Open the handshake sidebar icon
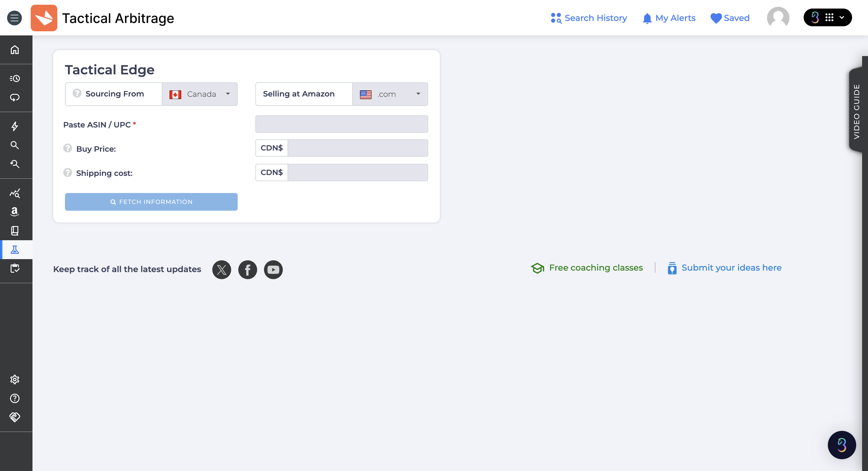868x471 pixels. point(15,417)
